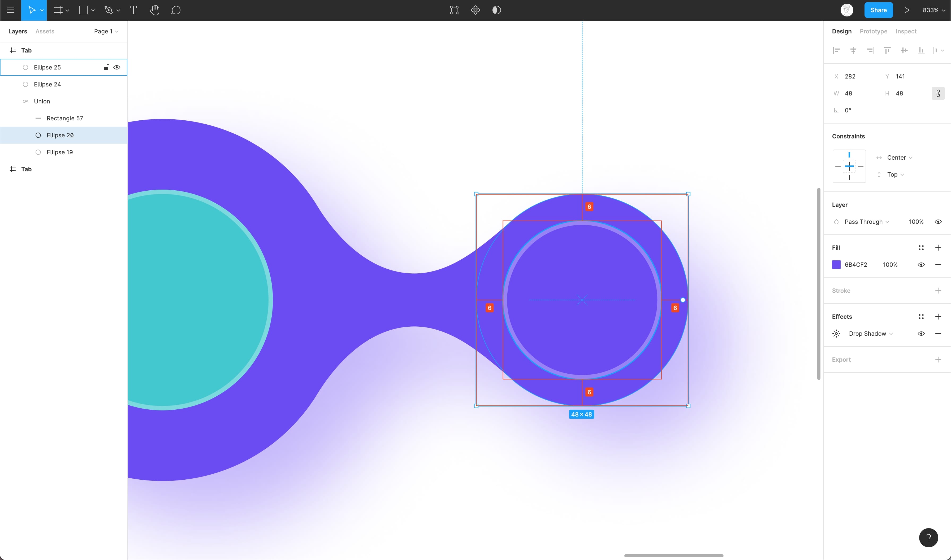Hide Ellipse 25 layer with eye icon

tap(117, 68)
